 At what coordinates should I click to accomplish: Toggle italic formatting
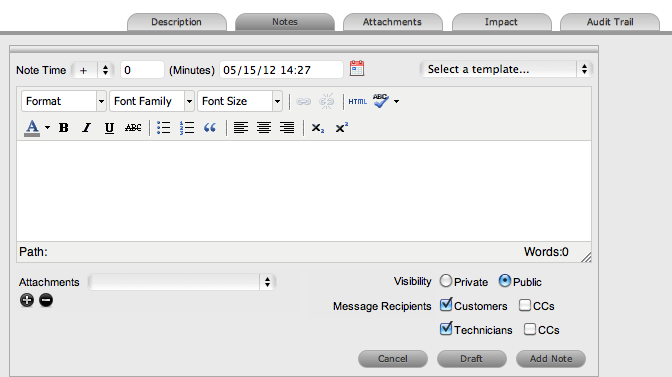point(86,128)
